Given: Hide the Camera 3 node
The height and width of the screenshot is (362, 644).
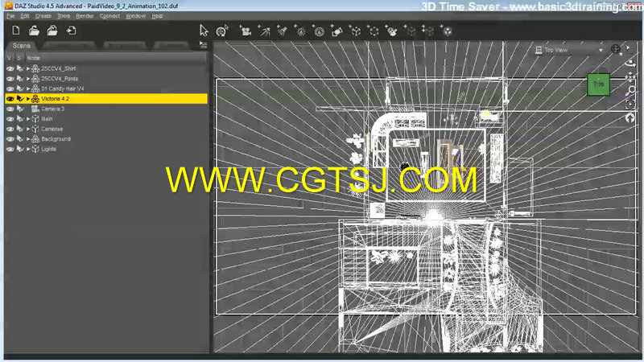Looking at the screenshot, I should [10, 109].
